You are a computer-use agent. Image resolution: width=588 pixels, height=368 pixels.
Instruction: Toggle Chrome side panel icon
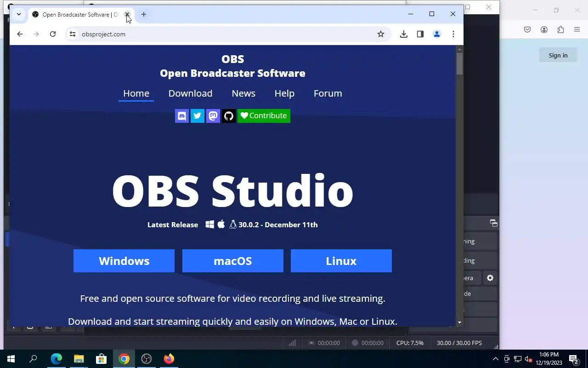click(x=420, y=34)
